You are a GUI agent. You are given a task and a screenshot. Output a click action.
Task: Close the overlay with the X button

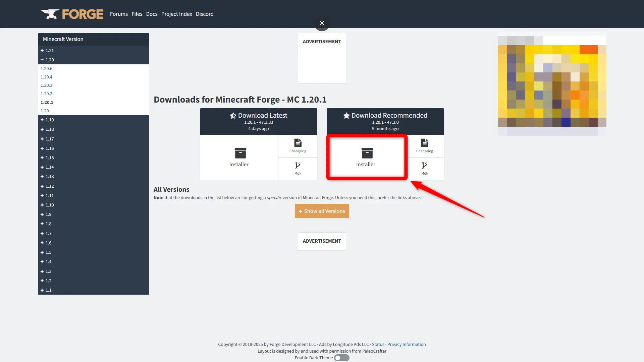click(322, 23)
